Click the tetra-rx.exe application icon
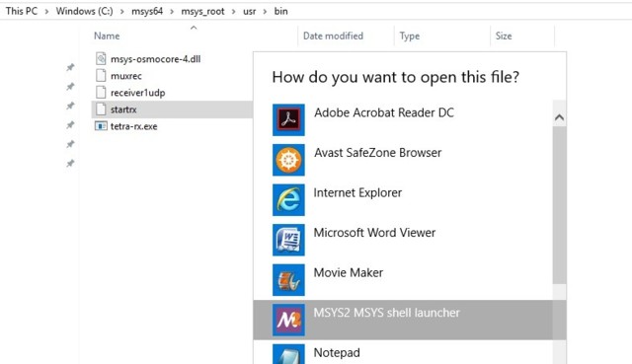Image resolution: width=632 pixels, height=364 pixels. 101,126
